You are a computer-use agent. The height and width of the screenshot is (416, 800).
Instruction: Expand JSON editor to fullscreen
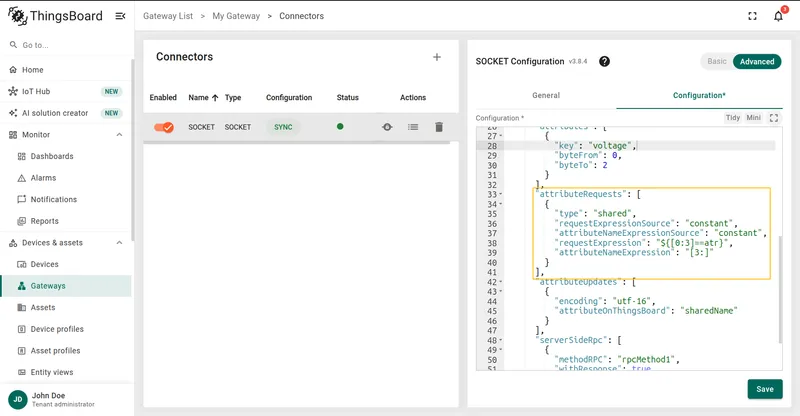[773, 118]
